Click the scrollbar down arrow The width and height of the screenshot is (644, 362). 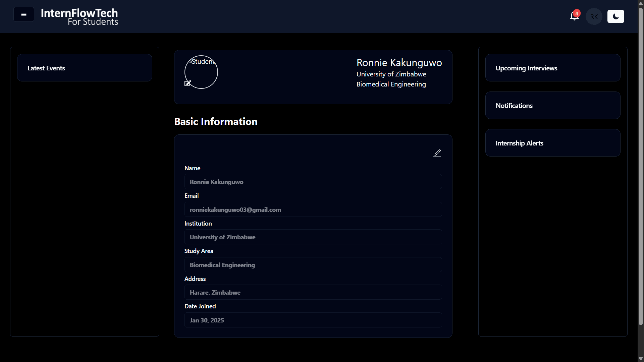641,358
